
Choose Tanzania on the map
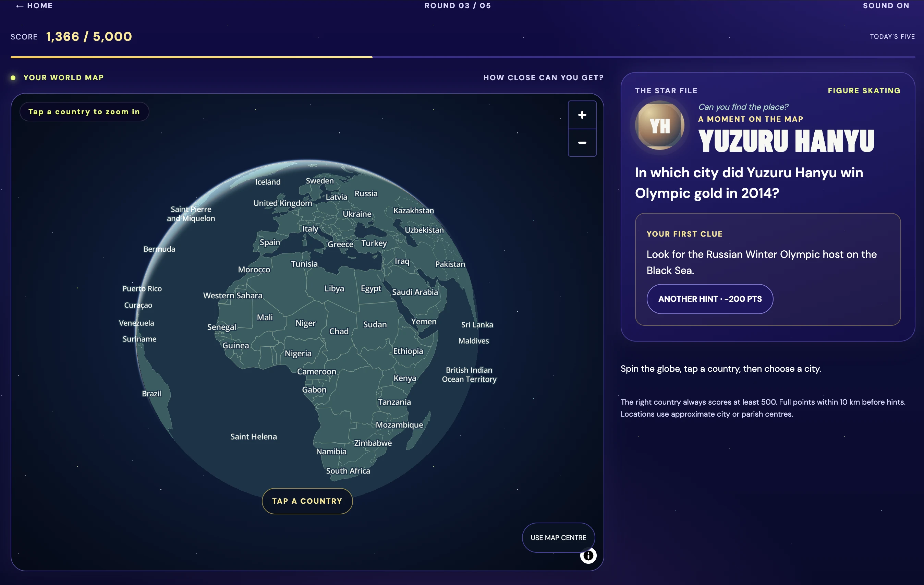[394, 402]
